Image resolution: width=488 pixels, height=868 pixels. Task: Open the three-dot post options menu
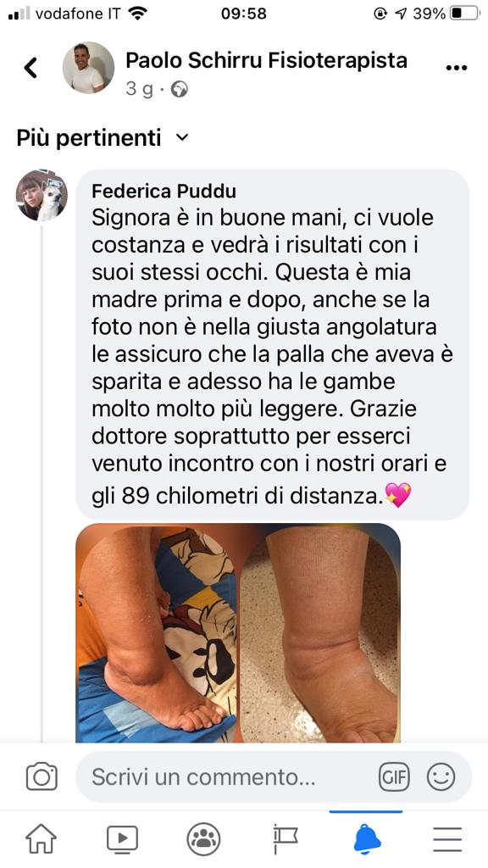coord(456,68)
